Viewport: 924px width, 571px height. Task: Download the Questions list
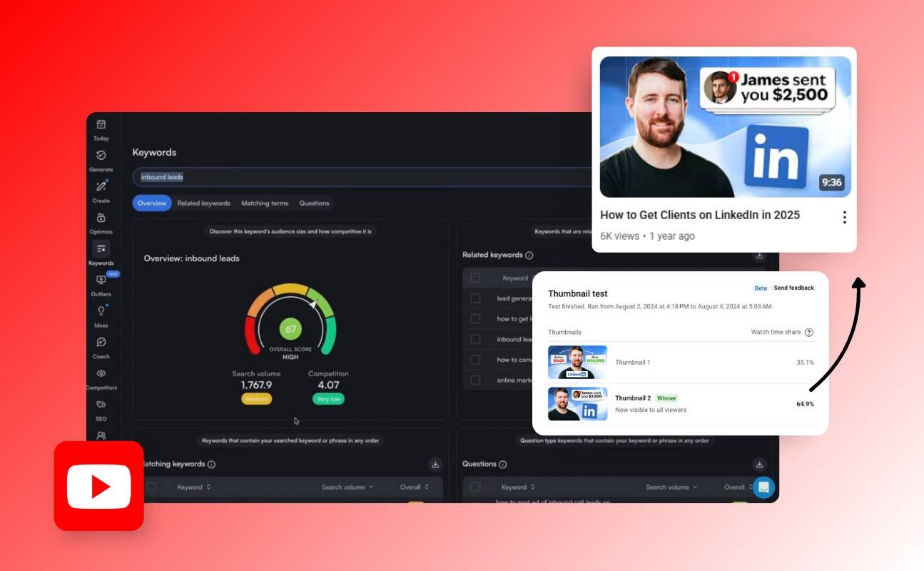coord(759,464)
